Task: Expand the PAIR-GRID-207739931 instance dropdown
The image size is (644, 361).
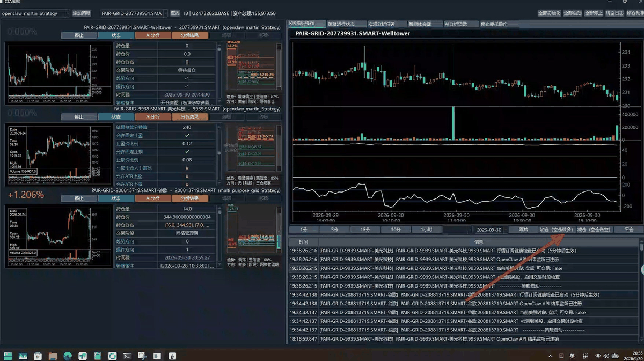Action: pyautogui.click(x=134, y=13)
